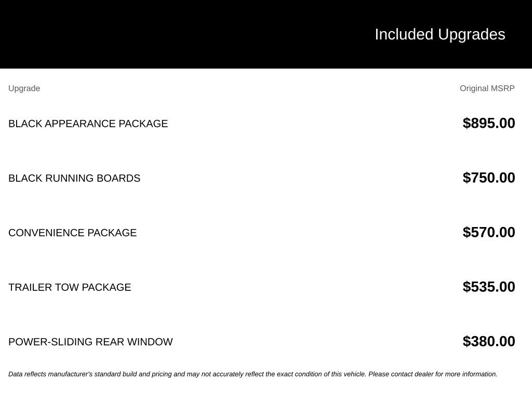The width and height of the screenshot is (532, 399).
Task: Click the $535.00 price value
Action: coord(489,287)
